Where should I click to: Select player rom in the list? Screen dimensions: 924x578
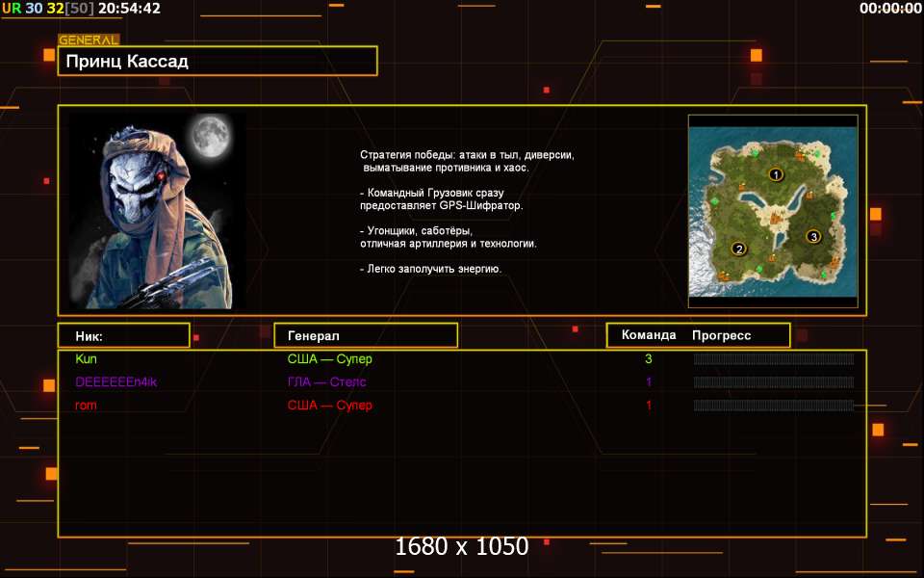tap(86, 406)
